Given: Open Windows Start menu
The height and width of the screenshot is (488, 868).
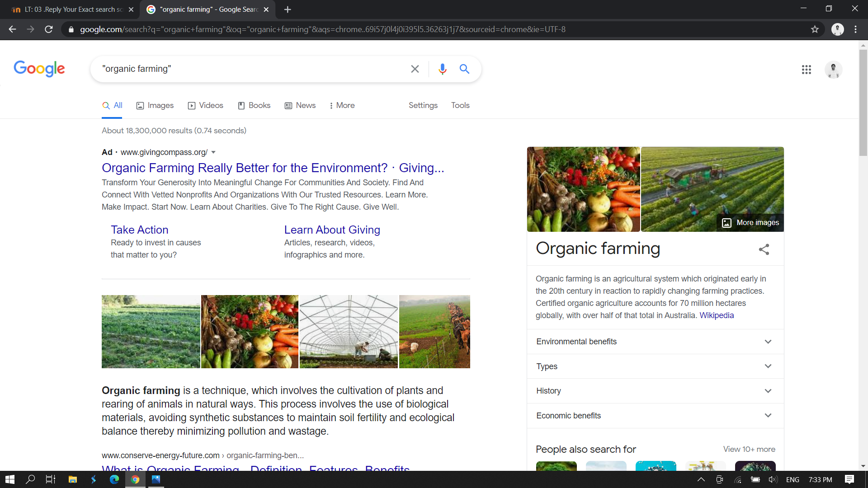Looking at the screenshot, I should 10,479.
